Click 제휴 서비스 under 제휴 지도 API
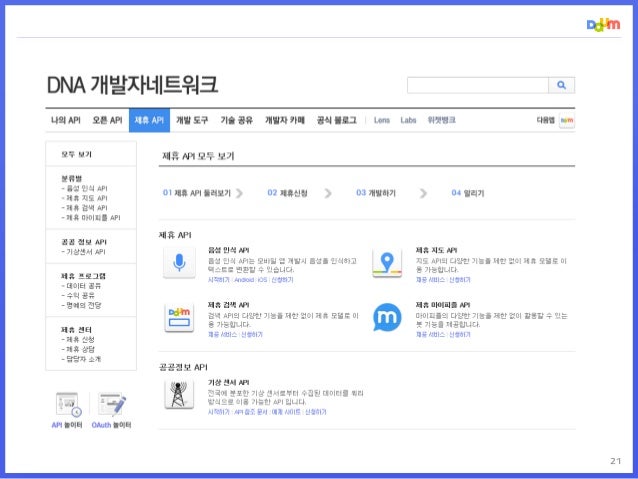Viewport: 638px width, 479px height. click(x=430, y=280)
